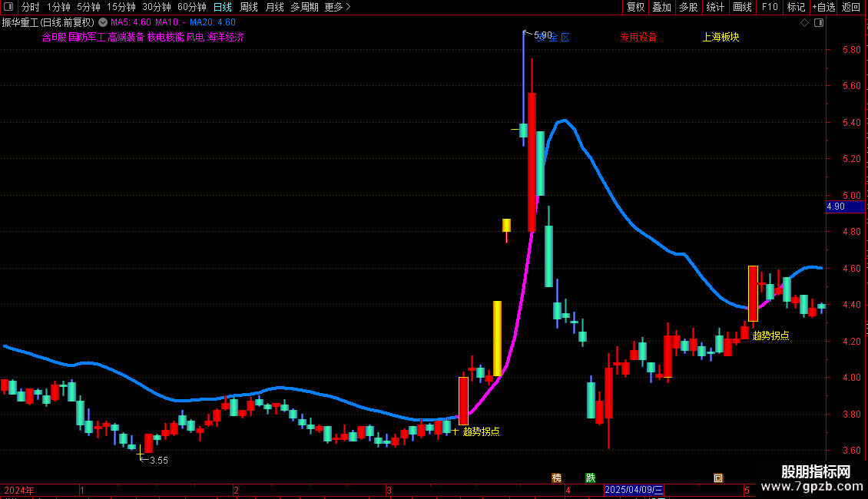Click the tall red candle peaking near 5.60
This screenshot has height=499, width=868.
click(x=532, y=162)
